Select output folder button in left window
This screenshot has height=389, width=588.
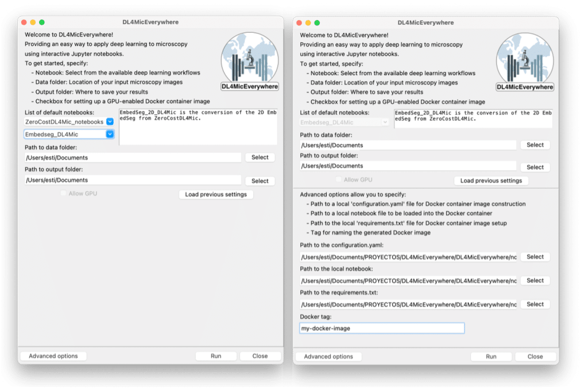click(260, 181)
